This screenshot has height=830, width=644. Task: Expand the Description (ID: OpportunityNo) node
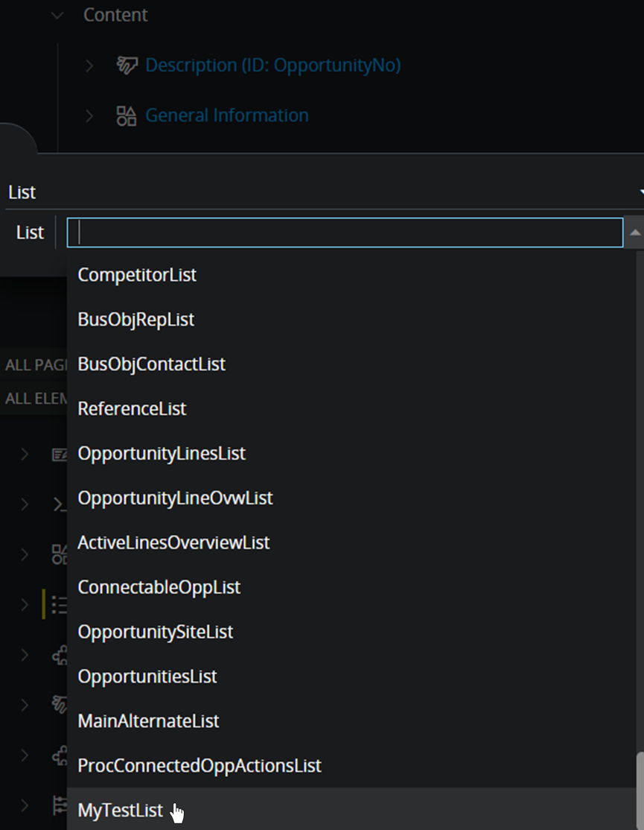point(89,66)
